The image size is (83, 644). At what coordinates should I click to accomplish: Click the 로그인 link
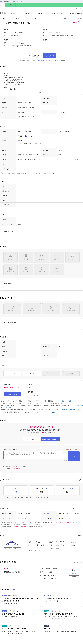[x=77, y=8]
